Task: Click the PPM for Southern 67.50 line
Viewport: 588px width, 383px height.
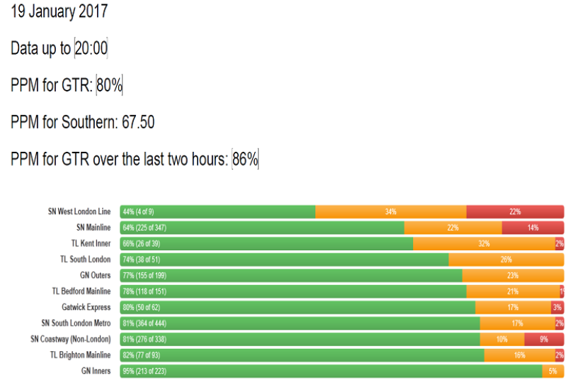Action: point(82,122)
